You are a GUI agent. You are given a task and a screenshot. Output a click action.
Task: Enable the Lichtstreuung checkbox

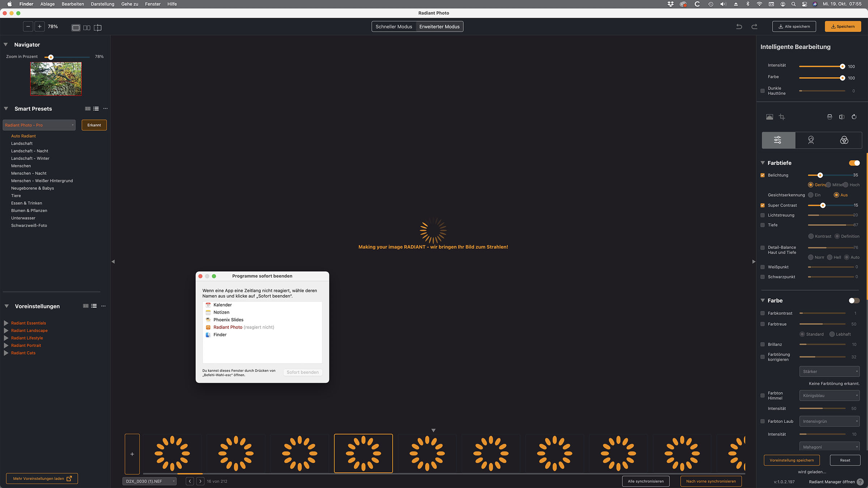point(763,215)
